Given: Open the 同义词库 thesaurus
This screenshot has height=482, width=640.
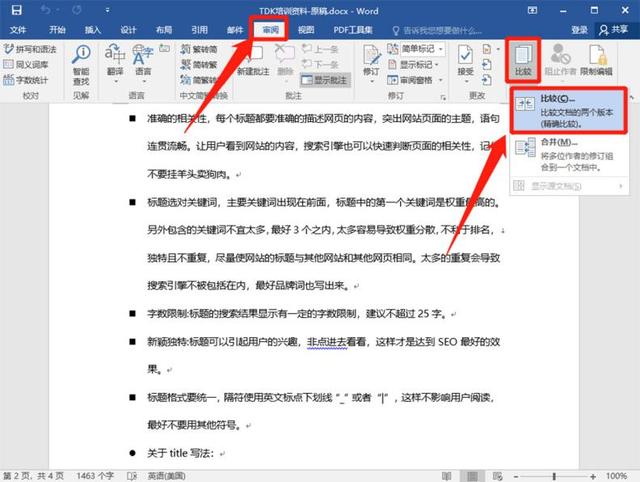Looking at the screenshot, I should 26,64.
